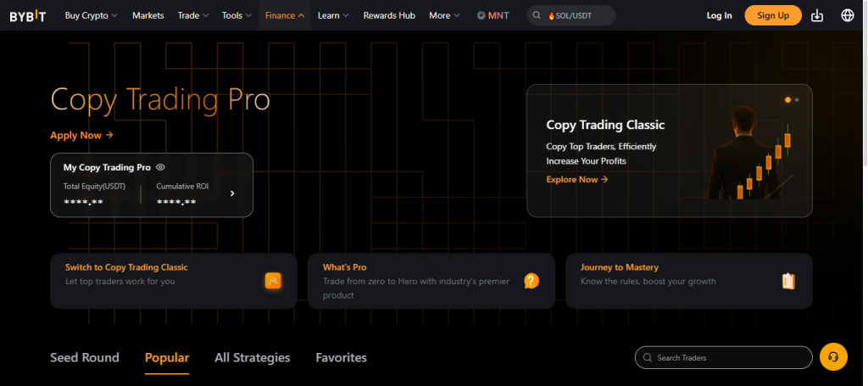Click the Copy Trading Classic banner title

click(x=605, y=125)
